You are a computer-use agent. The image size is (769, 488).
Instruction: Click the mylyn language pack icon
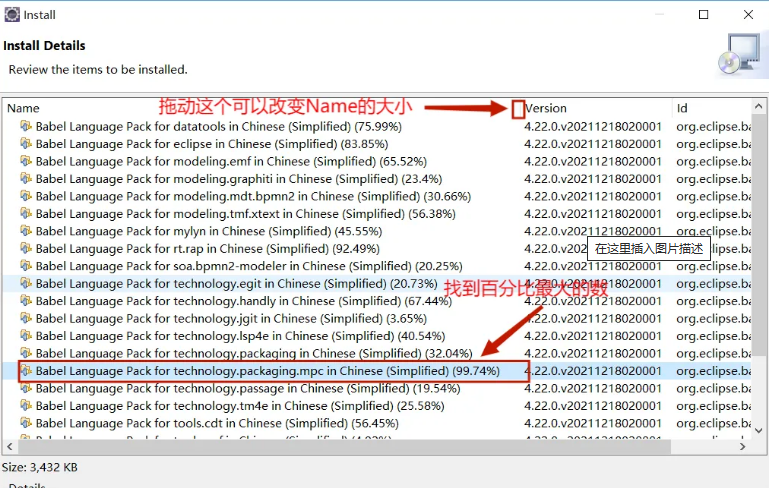[x=26, y=231]
